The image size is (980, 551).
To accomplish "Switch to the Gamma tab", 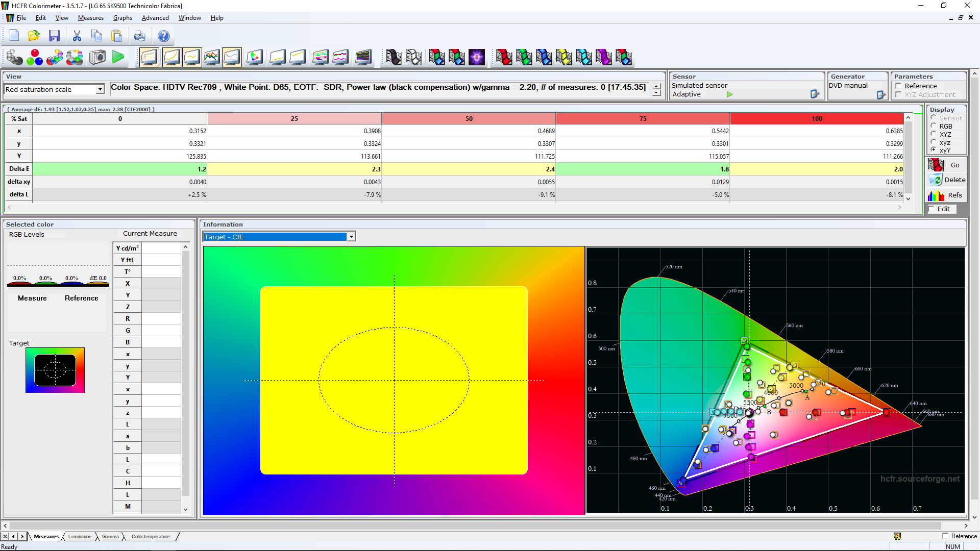I will click(110, 536).
